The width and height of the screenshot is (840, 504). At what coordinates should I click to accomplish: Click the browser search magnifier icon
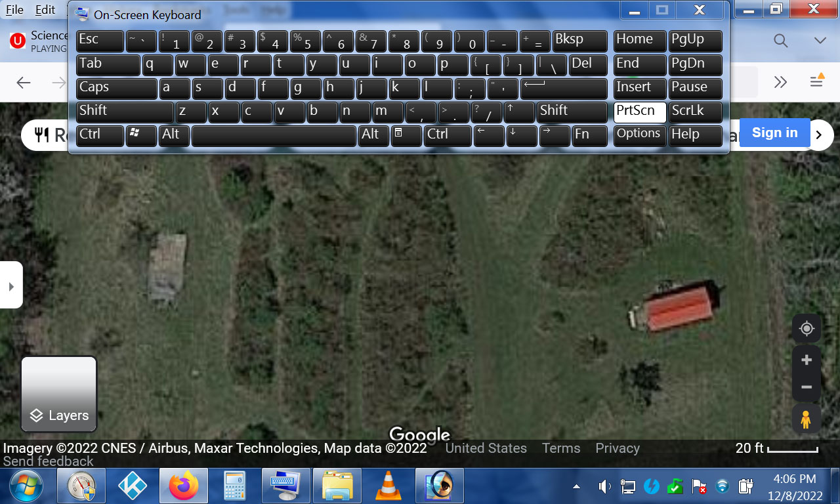pos(780,41)
